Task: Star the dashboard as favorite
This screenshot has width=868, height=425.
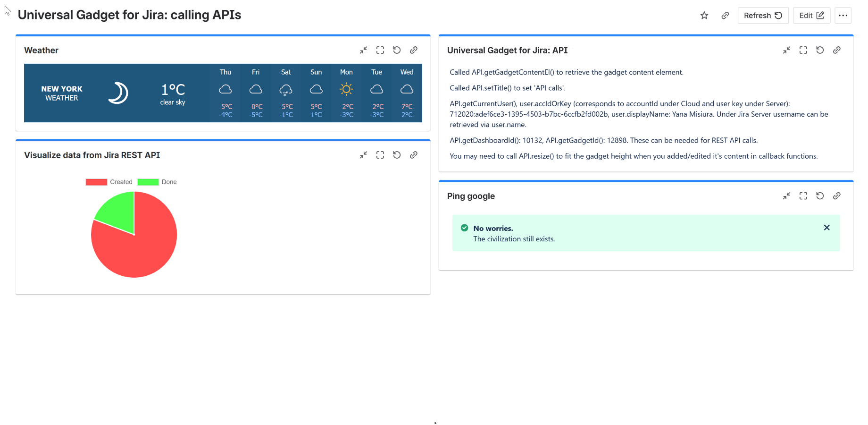Action: [704, 15]
